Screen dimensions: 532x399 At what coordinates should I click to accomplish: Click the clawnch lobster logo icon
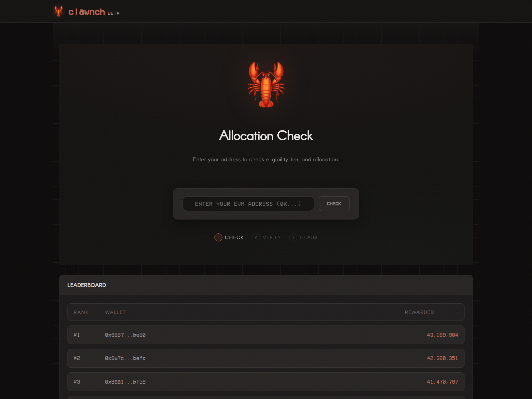(59, 11)
